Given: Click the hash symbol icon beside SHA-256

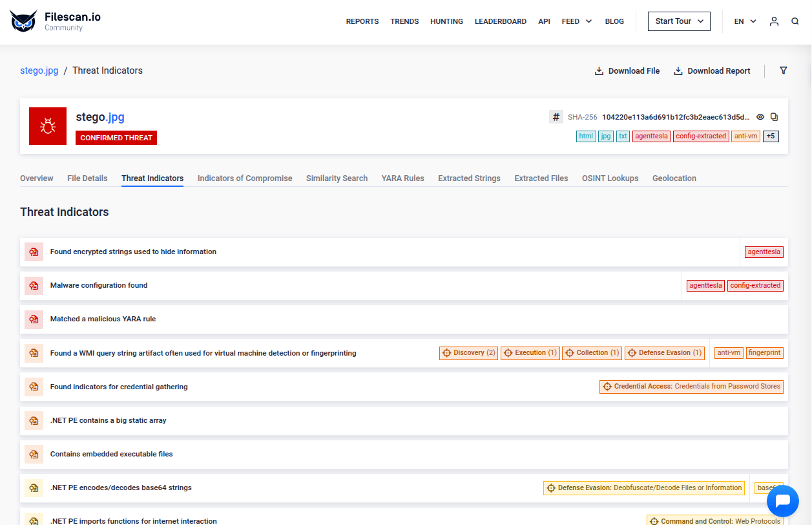Looking at the screenshot, I should pyautogui.click(x=556, y=117).
